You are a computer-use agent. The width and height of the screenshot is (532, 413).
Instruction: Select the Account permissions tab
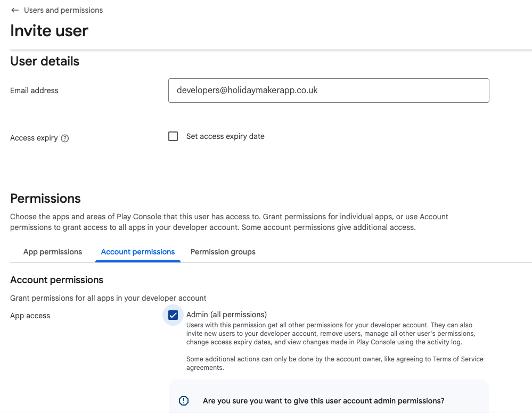click(x=137, y=252)
